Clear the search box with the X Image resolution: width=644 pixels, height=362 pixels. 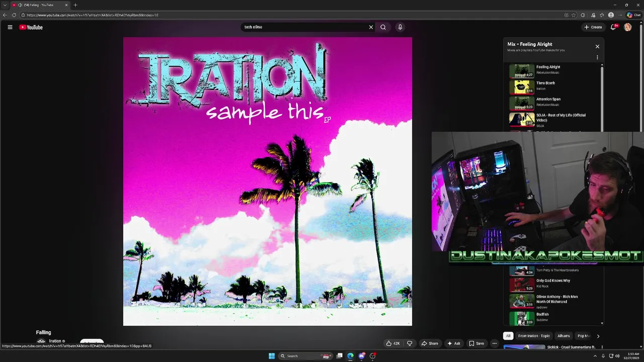pos(371,27)
